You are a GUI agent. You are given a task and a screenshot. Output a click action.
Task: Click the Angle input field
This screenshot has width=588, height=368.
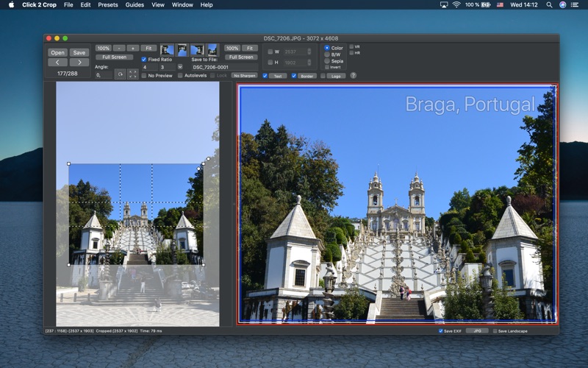pyautogui.click(x=104, y=75)
